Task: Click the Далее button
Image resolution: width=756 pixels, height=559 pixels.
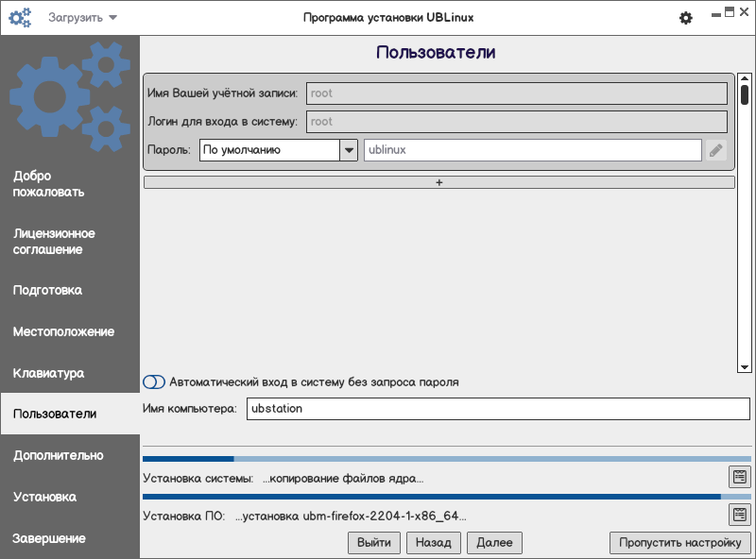Action: click(494, 543)
